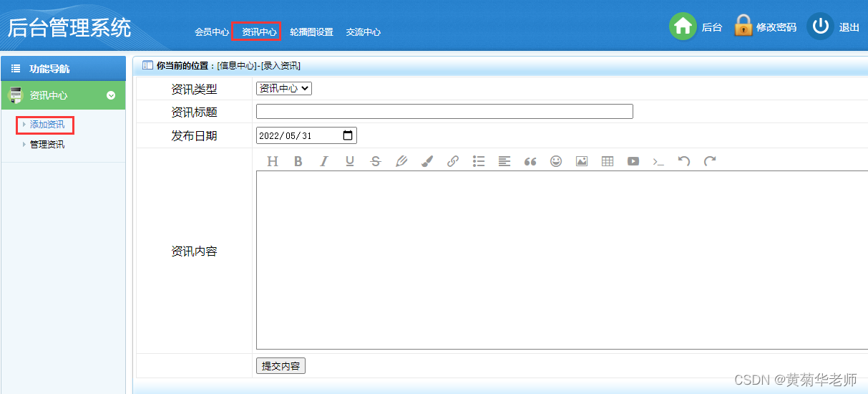Open the text color pen icon

pyautogui.click(x=401, y=161)
